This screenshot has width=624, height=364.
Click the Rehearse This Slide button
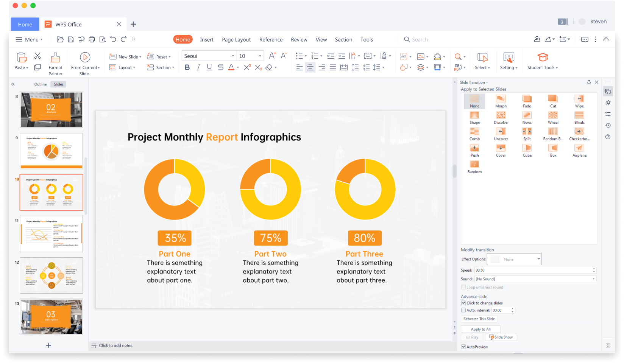(479, 319)
